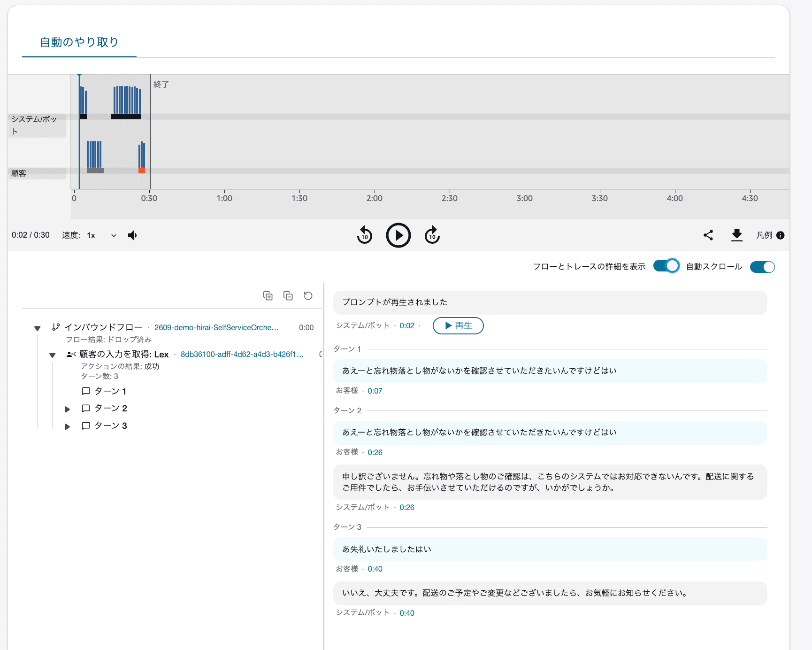The image size is (812, 650).
Task: Play the recording with the main play button
Action: click(x=398, y=235)
